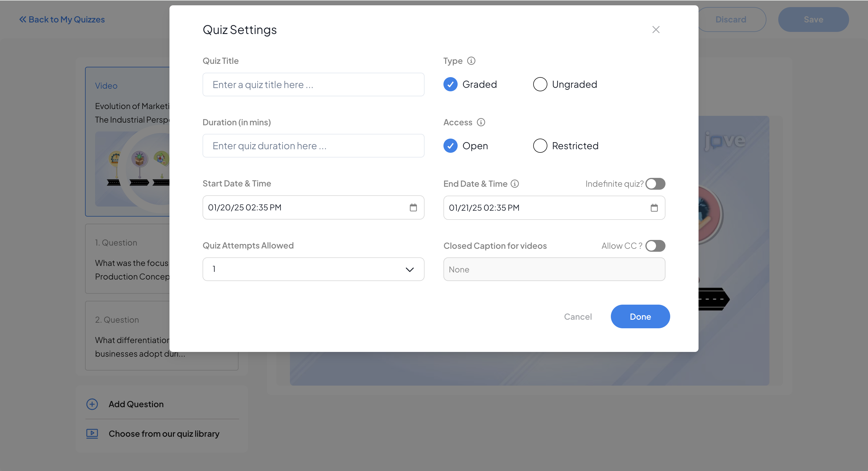Open the End Date calendar picker icon

[x=654, y=208]
